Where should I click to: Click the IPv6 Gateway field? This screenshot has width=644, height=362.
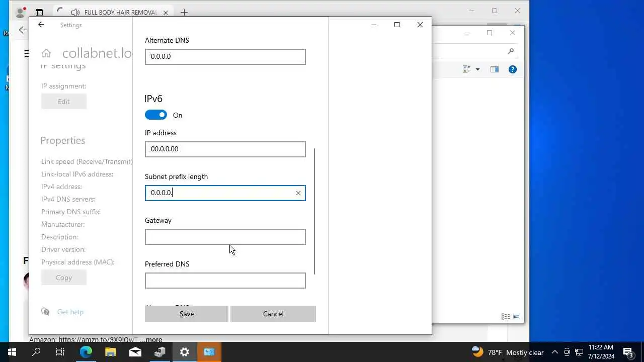225,237
